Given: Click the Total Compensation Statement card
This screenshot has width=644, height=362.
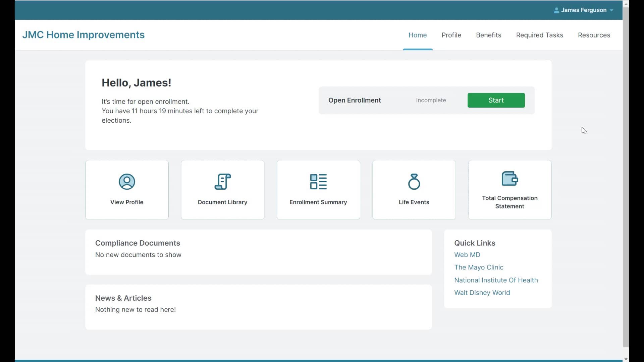Looking at the screenshot, I should [509, 189].
